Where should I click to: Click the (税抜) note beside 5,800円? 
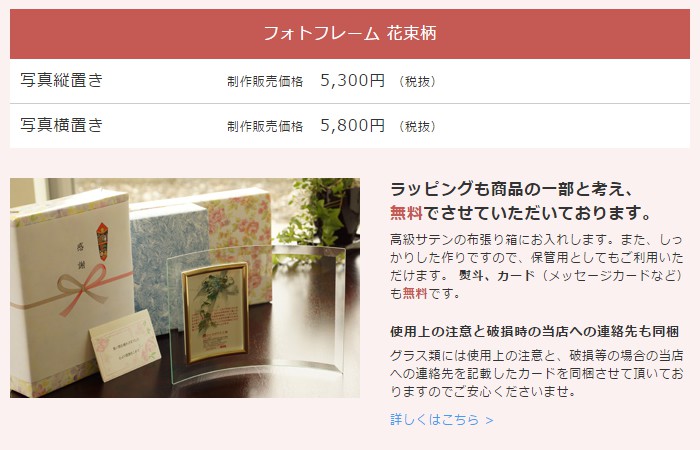[x=417, y=126]
